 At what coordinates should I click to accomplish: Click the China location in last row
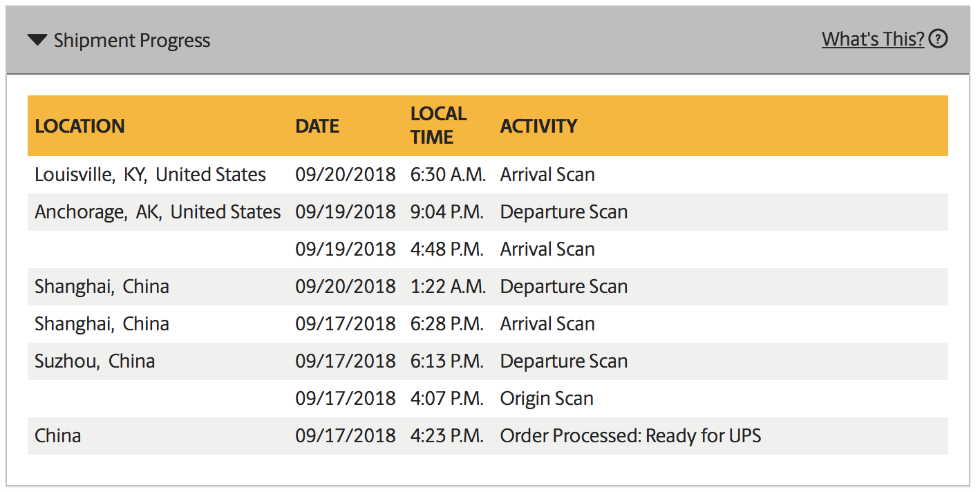tap(58, 436)
